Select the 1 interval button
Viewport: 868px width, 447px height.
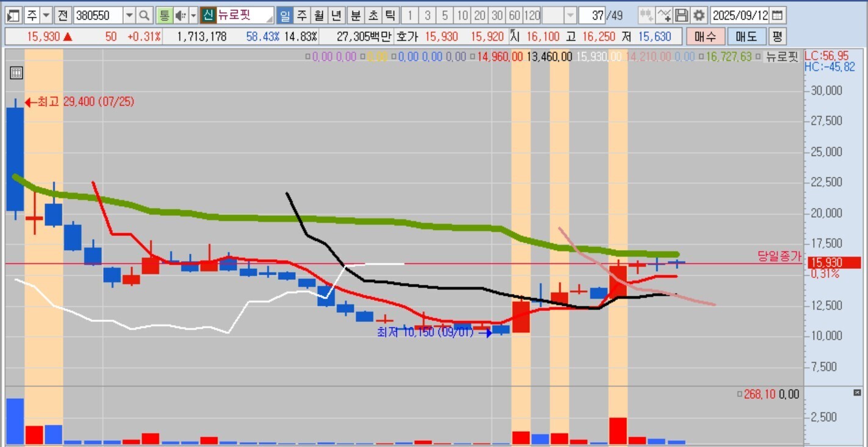[x=410, y=15]
